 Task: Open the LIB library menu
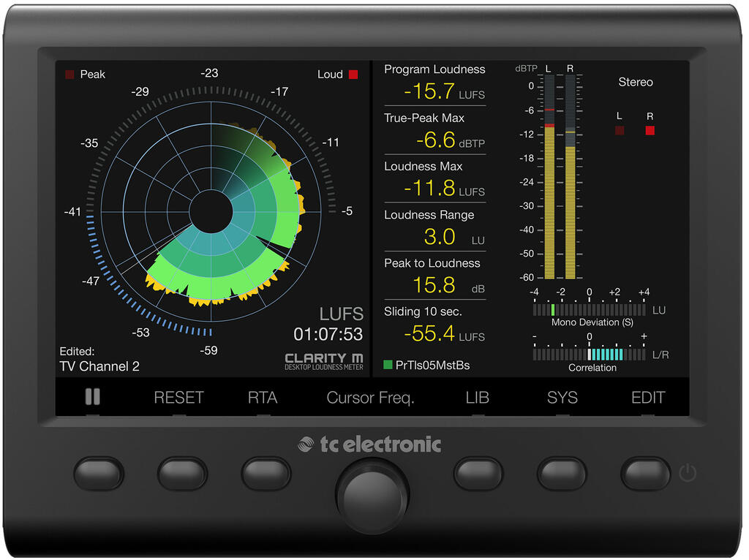pos(478,398)
